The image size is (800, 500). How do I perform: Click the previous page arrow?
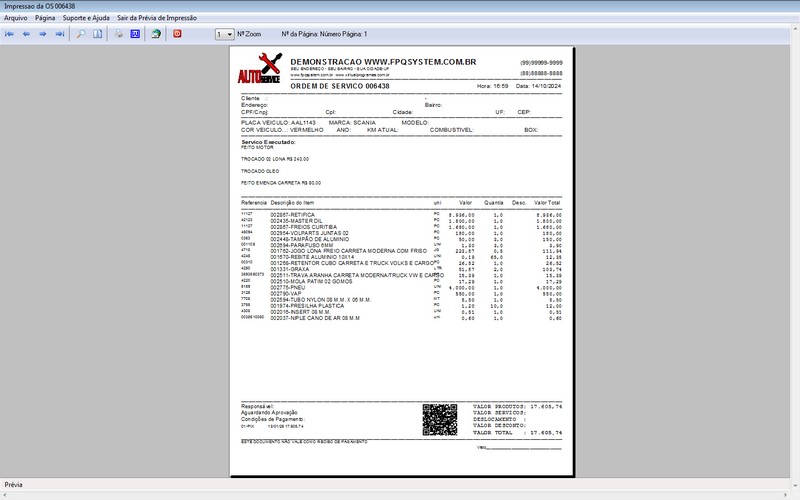pos(26,34)
